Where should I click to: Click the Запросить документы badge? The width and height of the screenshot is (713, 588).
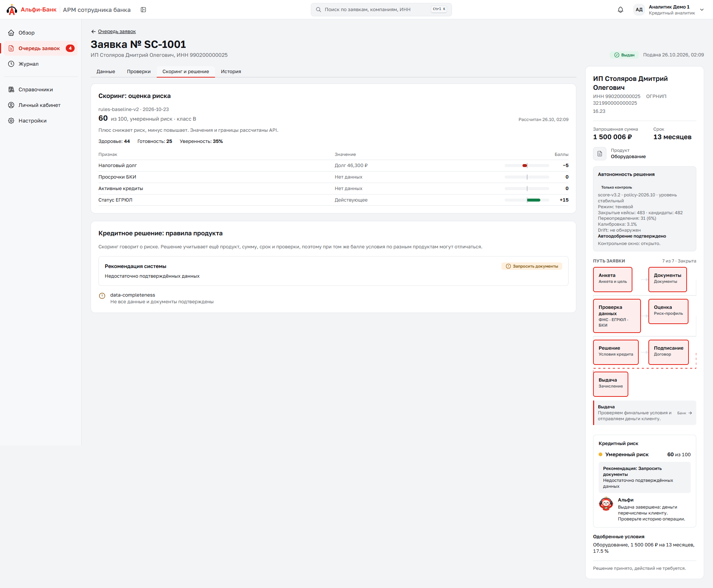532,266
